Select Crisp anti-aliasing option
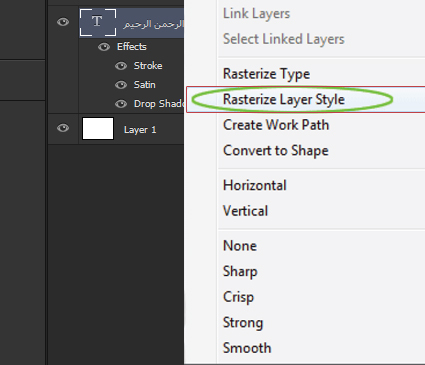 [x=238, y=297]
